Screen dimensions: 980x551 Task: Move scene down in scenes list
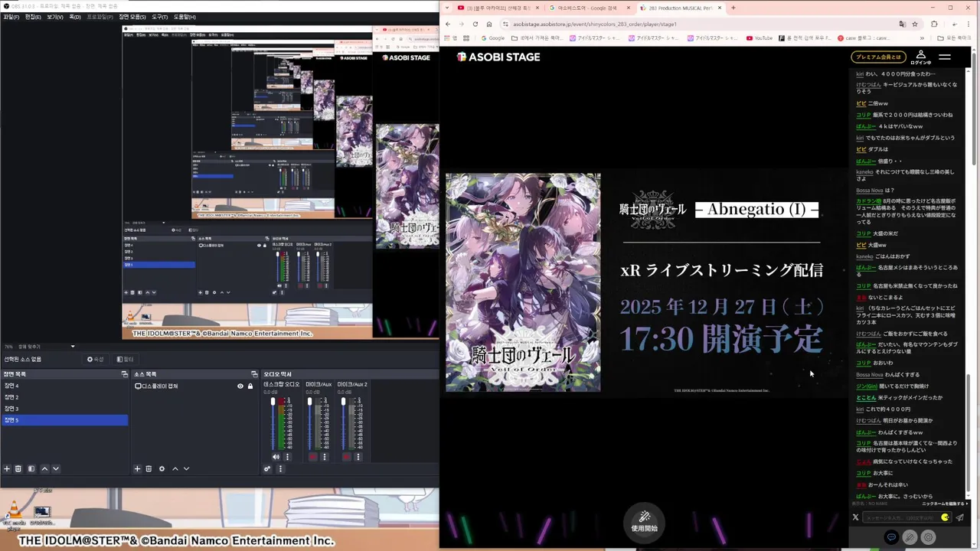56,468
